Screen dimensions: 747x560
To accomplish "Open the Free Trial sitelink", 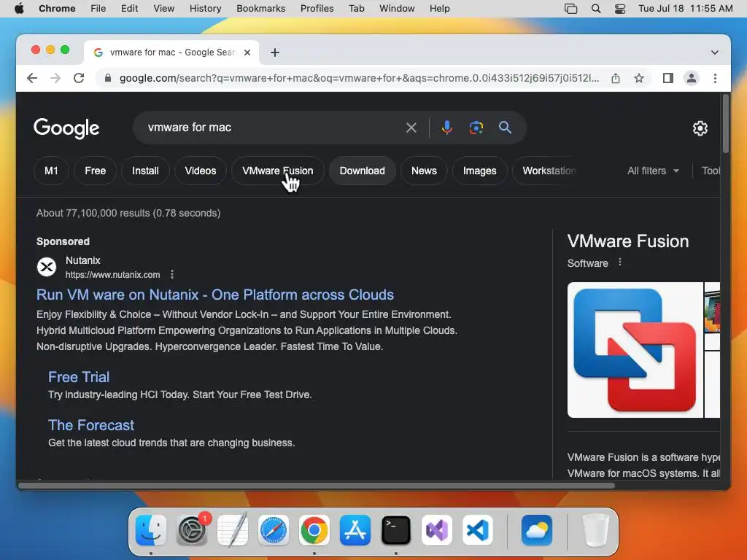I will pyautogui.click(x=79, y=377).
